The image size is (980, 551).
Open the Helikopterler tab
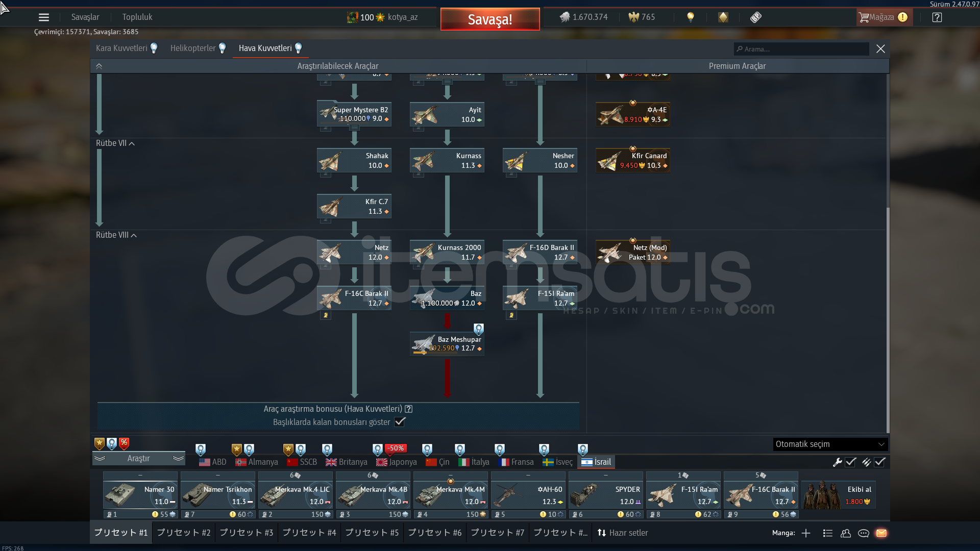click(193, 48)
